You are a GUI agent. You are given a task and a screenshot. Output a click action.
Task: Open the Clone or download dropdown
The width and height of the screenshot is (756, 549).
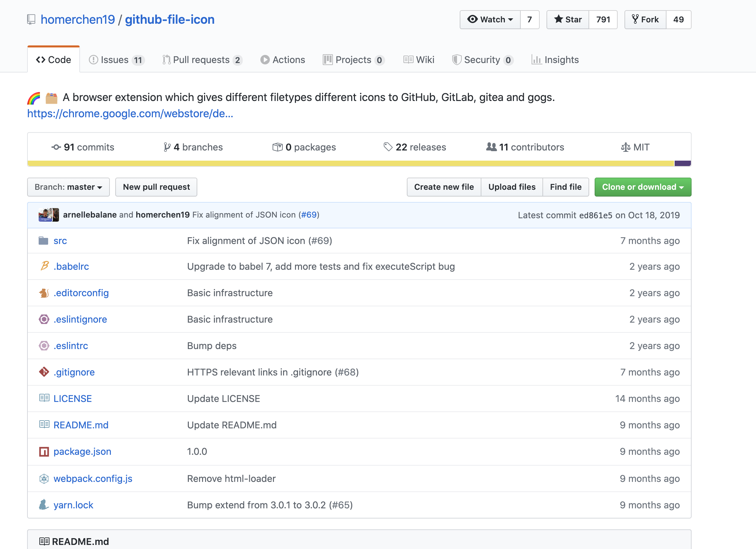click(x=642, y=187)
